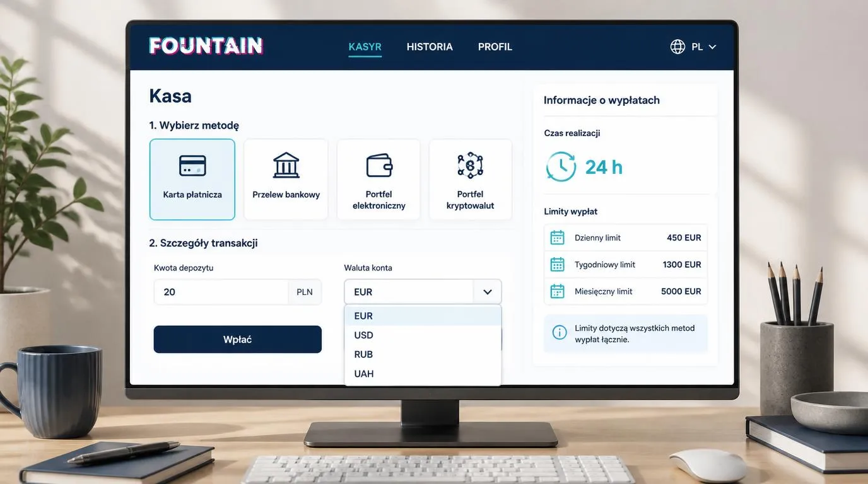This screenshot has height=484, width=868.
Task: Click the calendar icon next to Dzienny limit
Action: (557, 238)
